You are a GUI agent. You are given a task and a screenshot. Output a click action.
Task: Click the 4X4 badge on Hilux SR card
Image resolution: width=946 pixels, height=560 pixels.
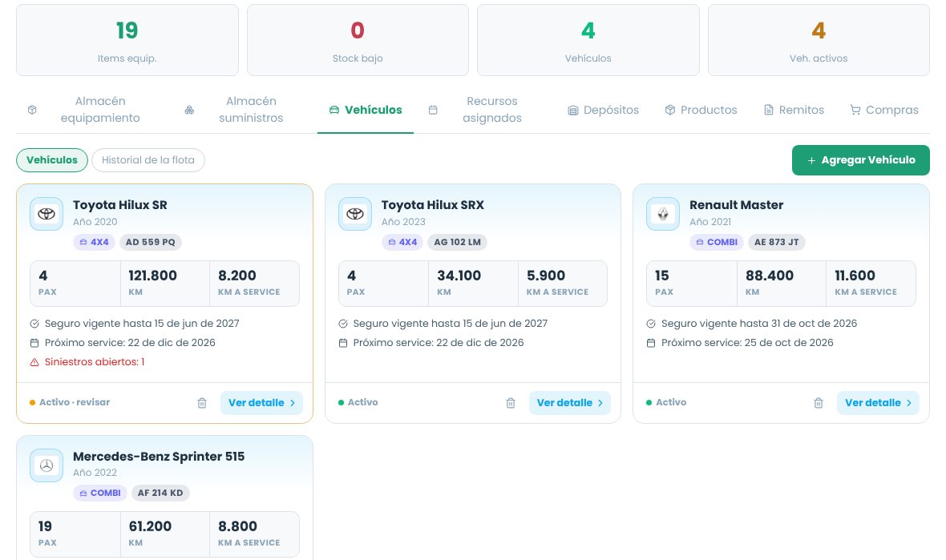[94, 242]
